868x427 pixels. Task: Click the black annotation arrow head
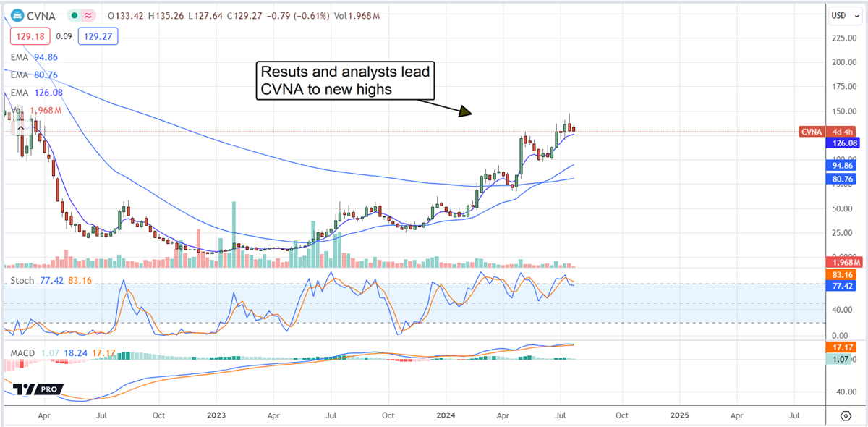tap(464, 111)
